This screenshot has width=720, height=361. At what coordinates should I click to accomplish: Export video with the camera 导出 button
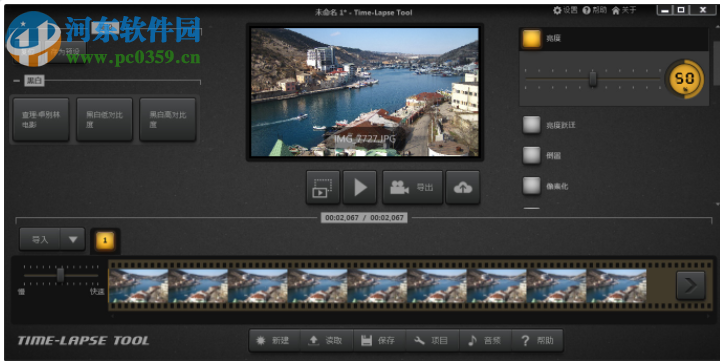tap(412, 187)
